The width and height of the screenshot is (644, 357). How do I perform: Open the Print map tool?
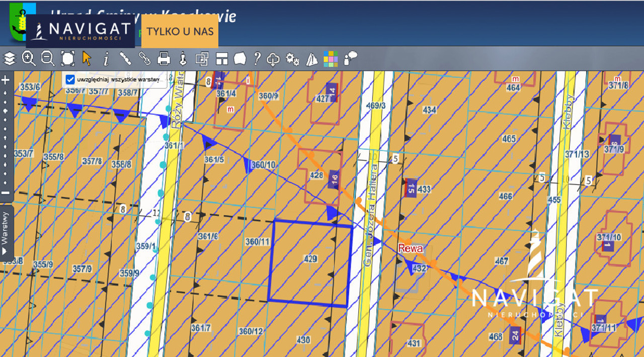pyautogui.click(x=163, y=59)
